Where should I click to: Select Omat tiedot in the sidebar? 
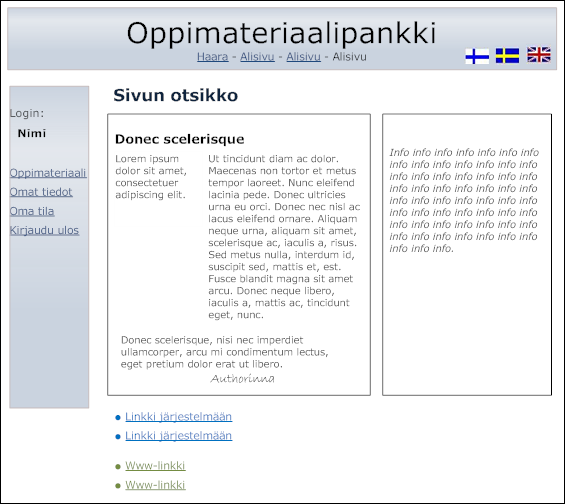point(41,192)
